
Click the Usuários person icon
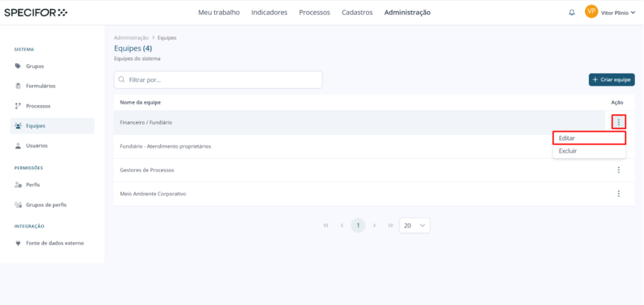(18, 145)
